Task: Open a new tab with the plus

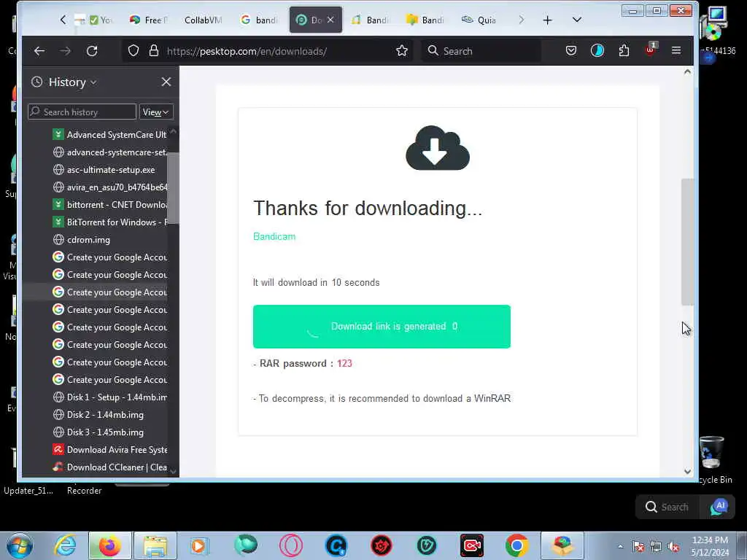Action: (547, 20)
